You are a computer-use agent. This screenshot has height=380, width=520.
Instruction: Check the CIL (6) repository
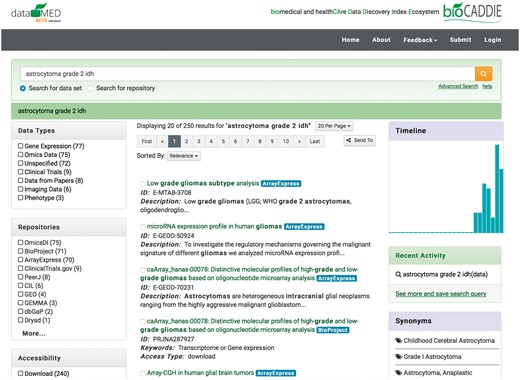(x=20, y=285)
